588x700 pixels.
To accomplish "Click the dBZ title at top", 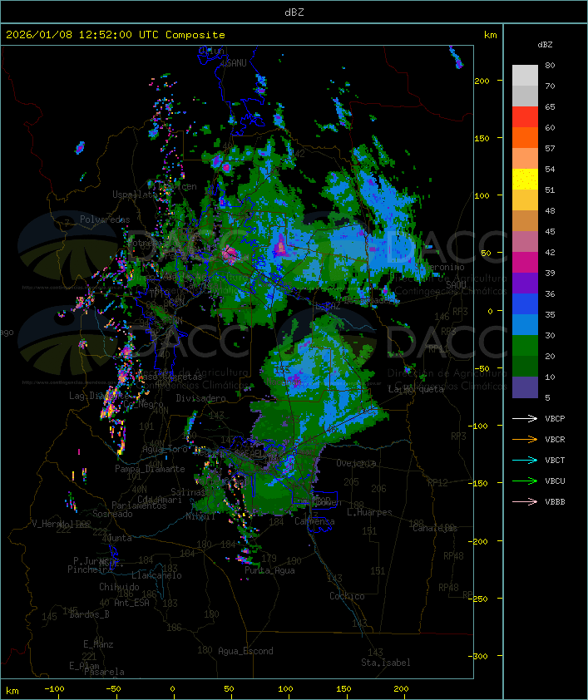I will (x=294, y=12).
